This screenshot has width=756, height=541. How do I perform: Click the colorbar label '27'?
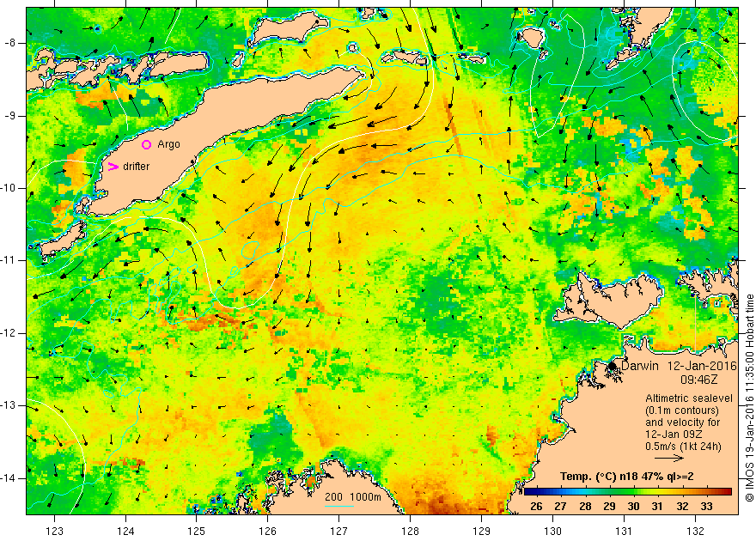click(560, 507)
